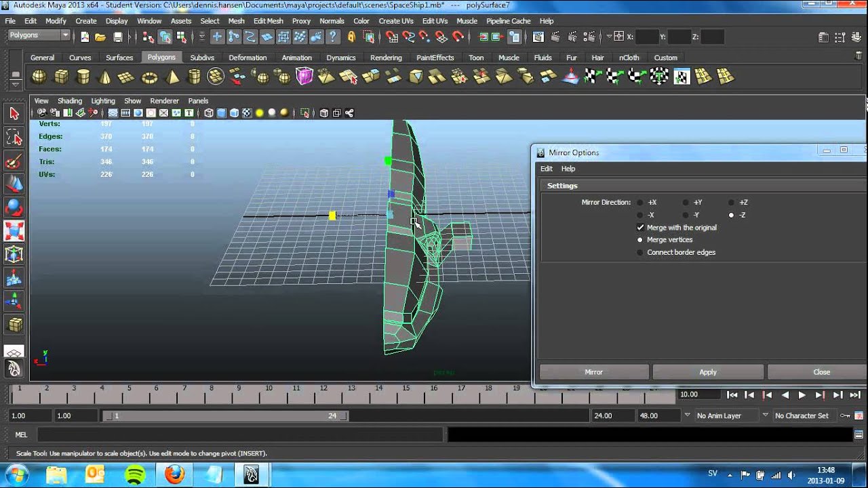Create a polygon pipe from shelf

194,77
